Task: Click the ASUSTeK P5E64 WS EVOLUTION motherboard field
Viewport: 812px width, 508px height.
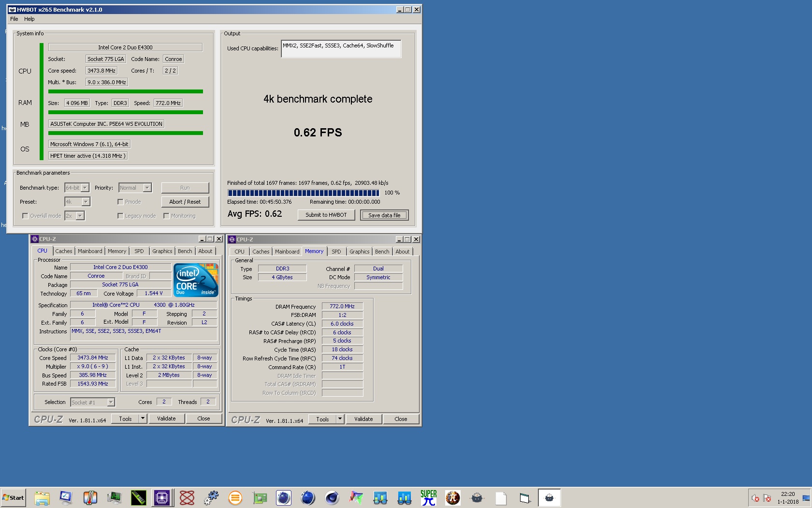Action: (106, 124)
